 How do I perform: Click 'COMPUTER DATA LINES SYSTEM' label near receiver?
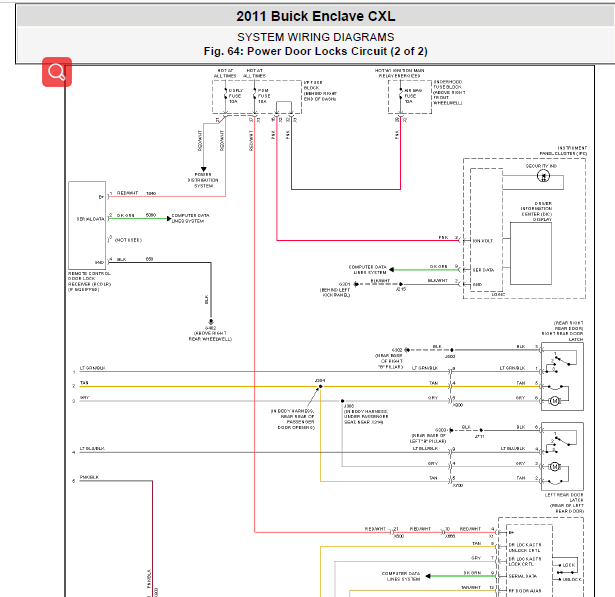point(190,218)
